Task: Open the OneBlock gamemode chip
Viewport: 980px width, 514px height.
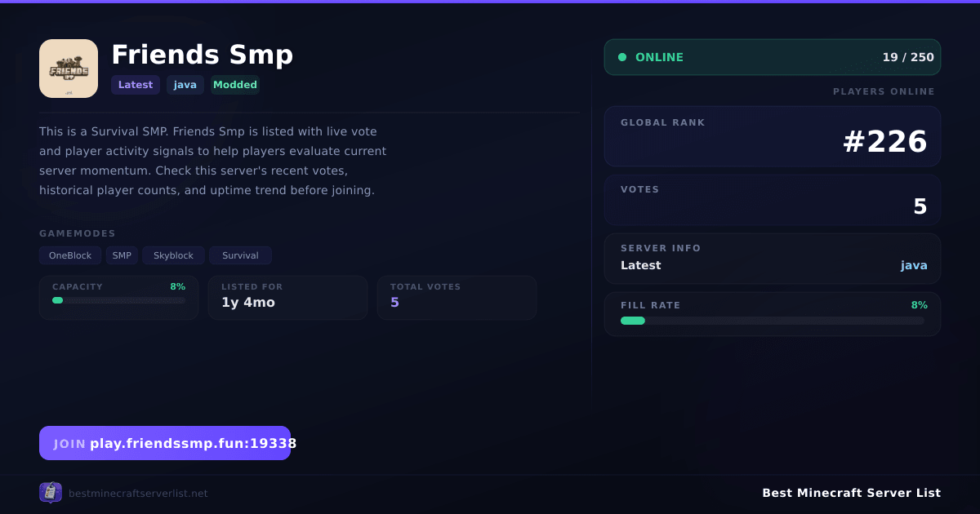Action: tap(70, 255)
